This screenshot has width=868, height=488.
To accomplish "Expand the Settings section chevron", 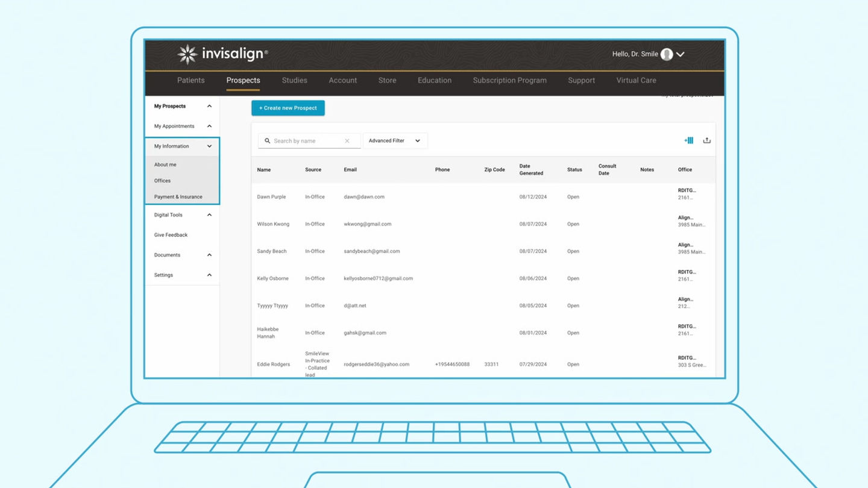I will click(209, 275).
